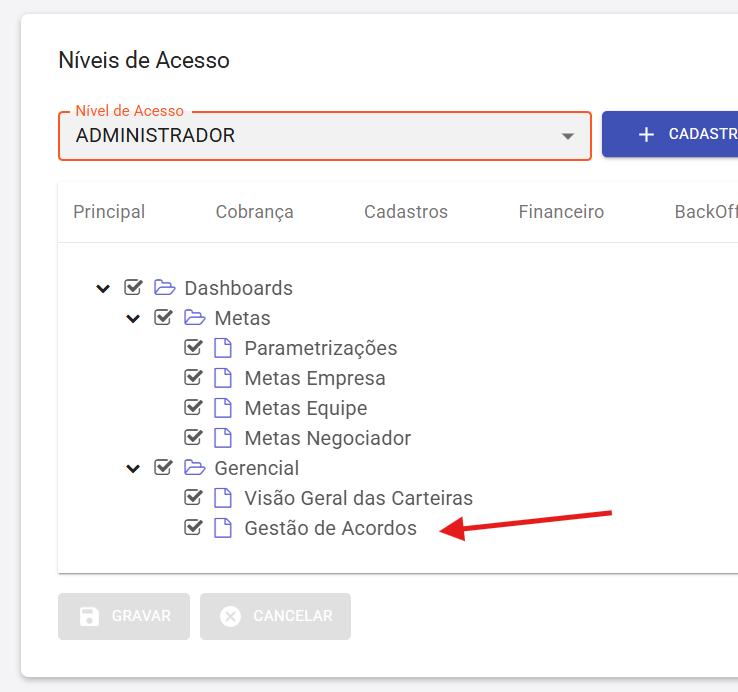The height and width of the screenshot is (692, 738).
Task: Collapse the Gerencial tree node
Action: pos(133,468)
